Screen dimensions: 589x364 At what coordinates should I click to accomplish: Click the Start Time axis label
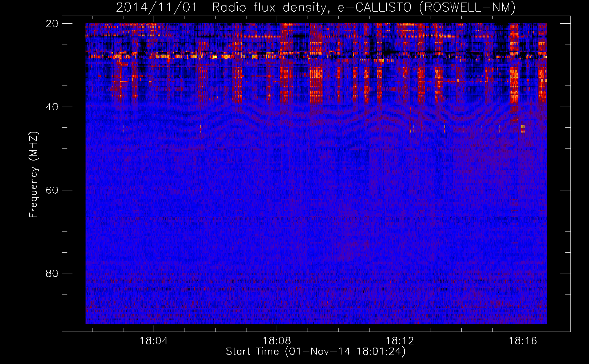click(x=316, y=352)
